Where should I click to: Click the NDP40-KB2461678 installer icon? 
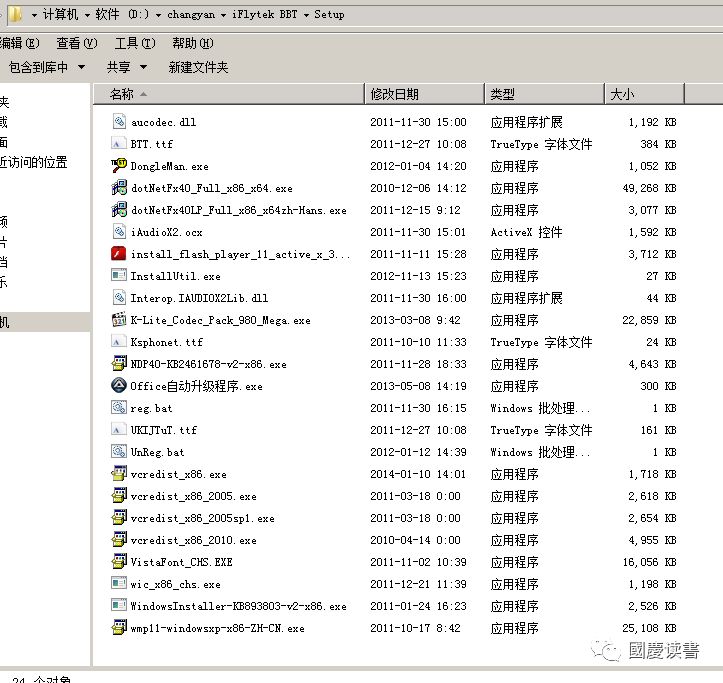(119, 364)
